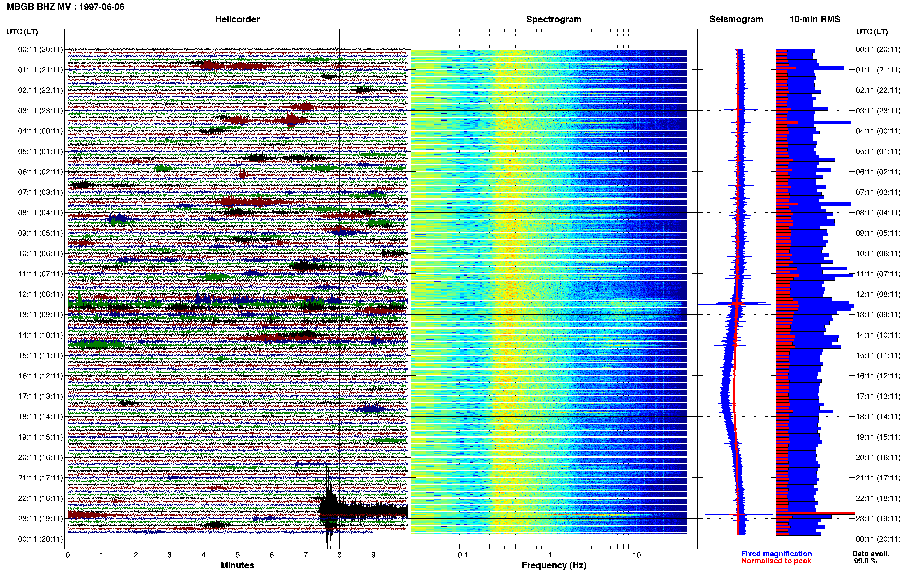Click the left '20:11 (16:11)' time label
Screen dimensions: 924x578
pos(41,458)
